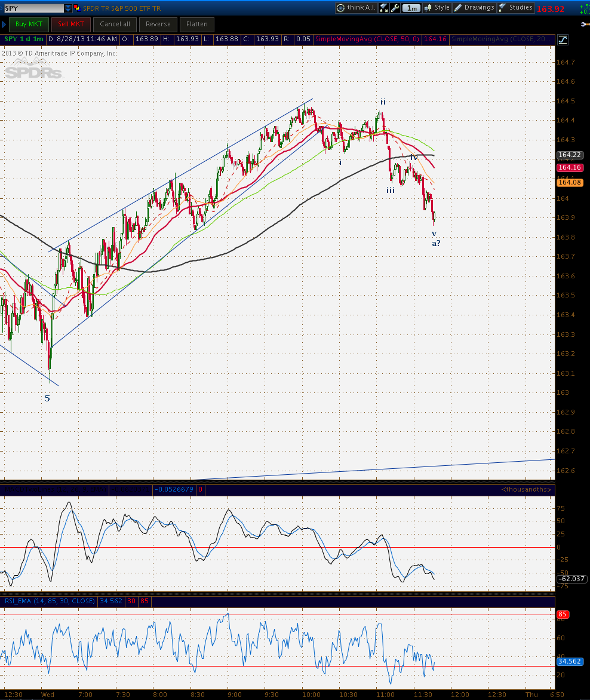Collapse the order buttons bar arrow
The width and height of the screenshot is (590, 700).
pyautogui.click(x=4, y=24)
